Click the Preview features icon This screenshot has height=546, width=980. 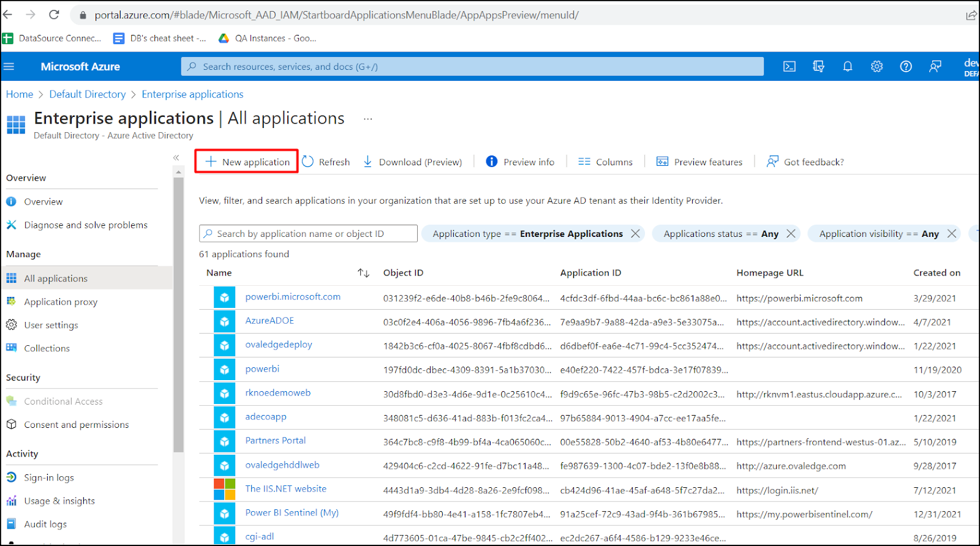coord(662,162)
